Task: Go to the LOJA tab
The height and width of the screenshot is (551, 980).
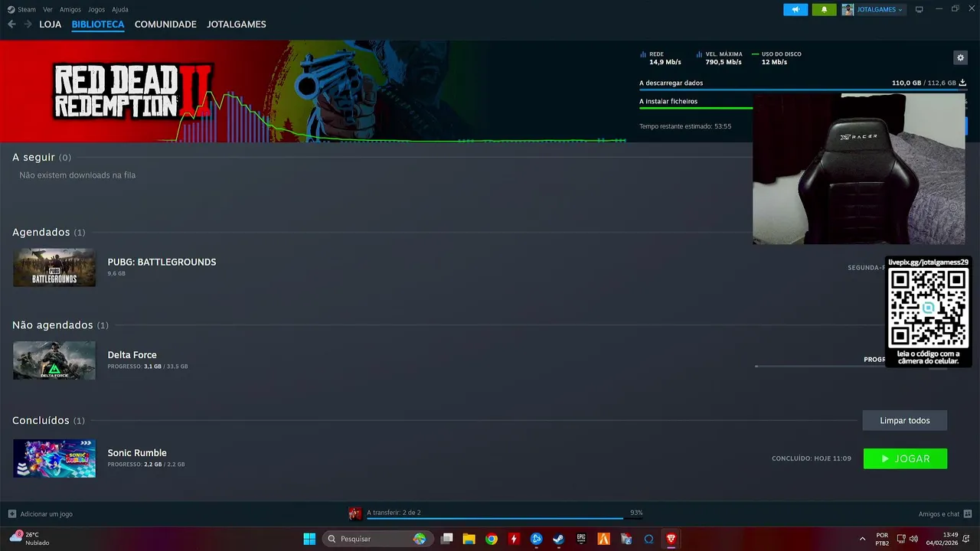Action: point(51,24)
